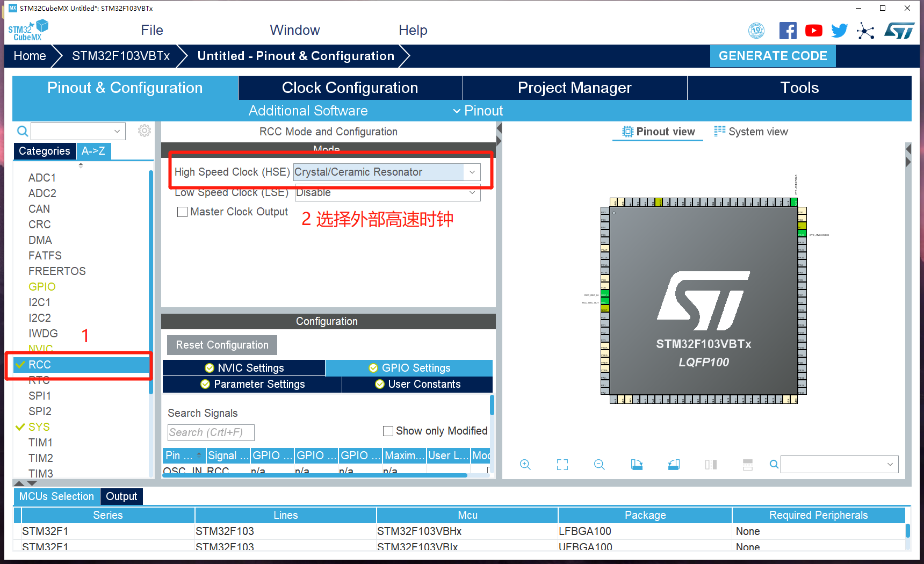
Task: Expand the Pinout dropdown menu
Action: [x=478, y=111]
